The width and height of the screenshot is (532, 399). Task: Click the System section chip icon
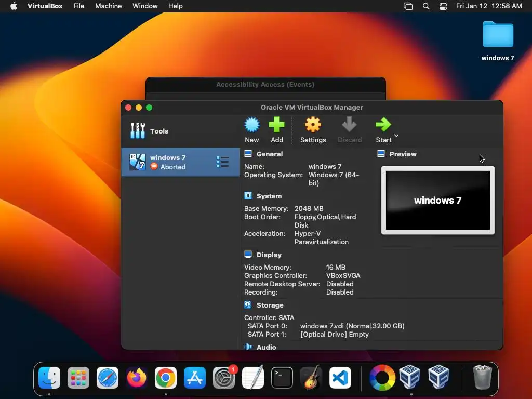point(248,196)
